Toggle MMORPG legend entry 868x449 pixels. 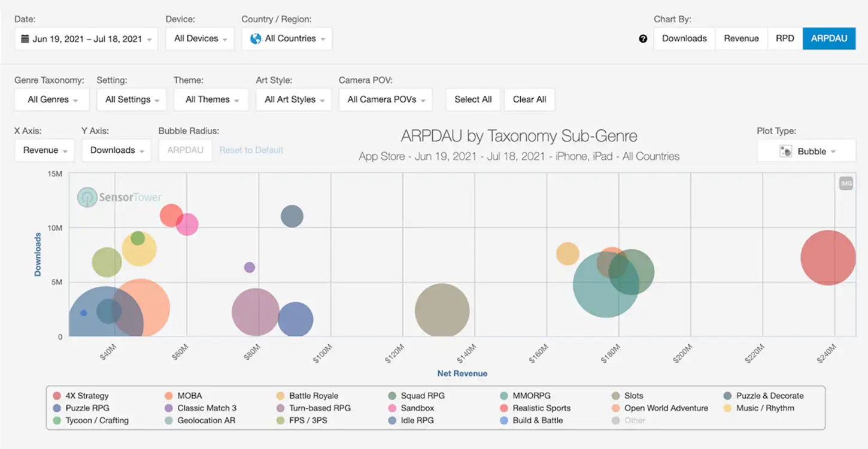point(526,396)
